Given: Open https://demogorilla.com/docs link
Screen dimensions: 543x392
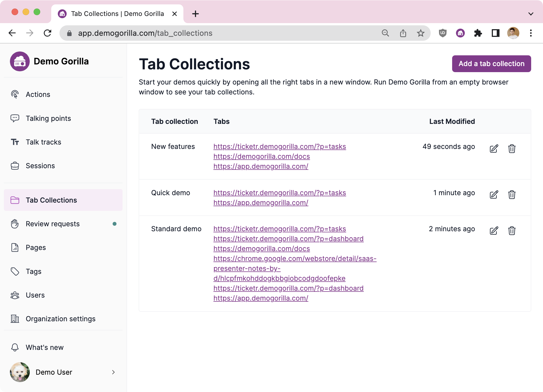Looking at the screenshot, I should (x=261, y=156).
